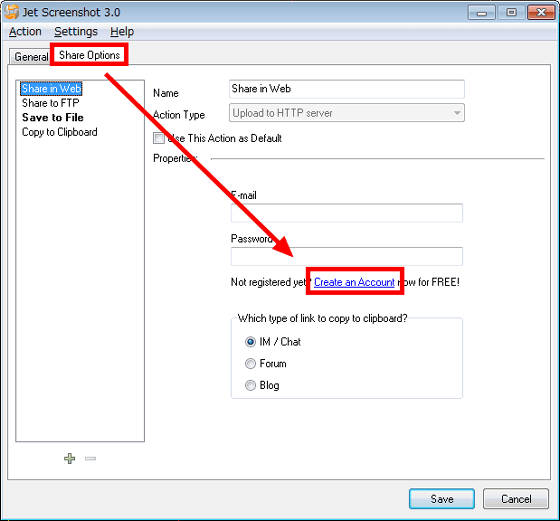Open the Help menu
This screenshot has height=521, width=560.
tap(122, 31)
